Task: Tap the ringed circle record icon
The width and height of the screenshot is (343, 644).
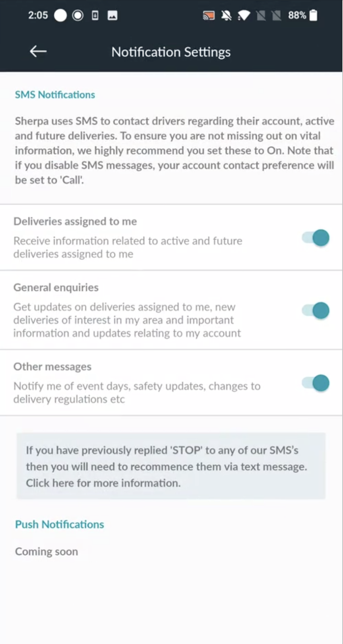Action: [78, 16]
